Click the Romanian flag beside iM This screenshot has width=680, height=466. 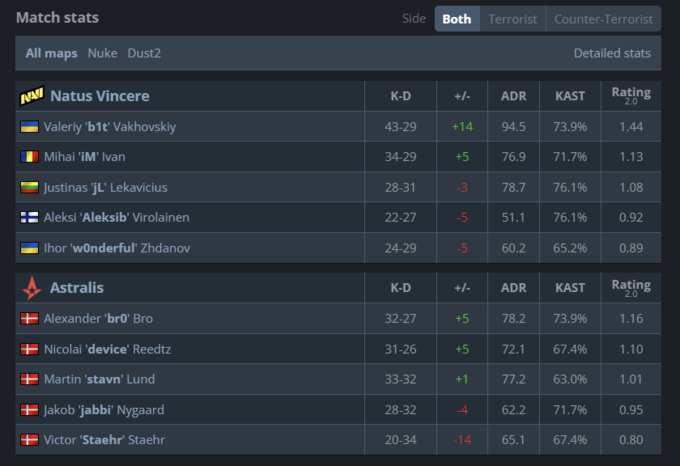29,157
